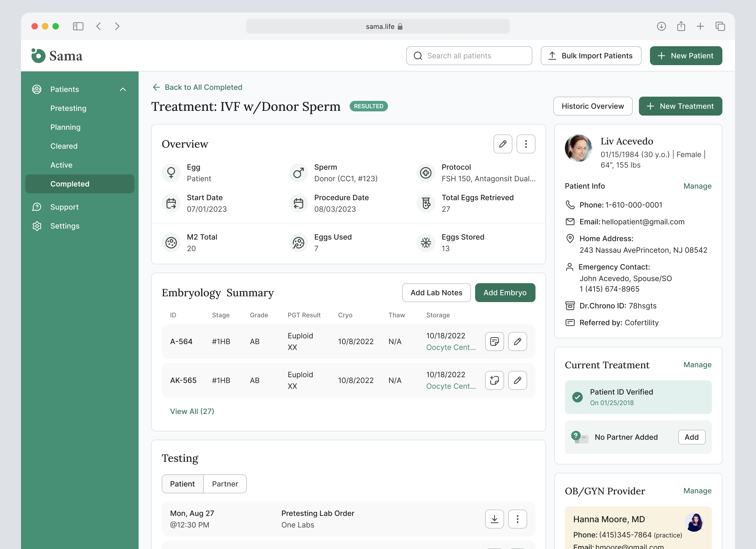The height and width of the screenshot is (549, 756).
Task: Toggle the browser sidebar icon
Action: (78, 26)
